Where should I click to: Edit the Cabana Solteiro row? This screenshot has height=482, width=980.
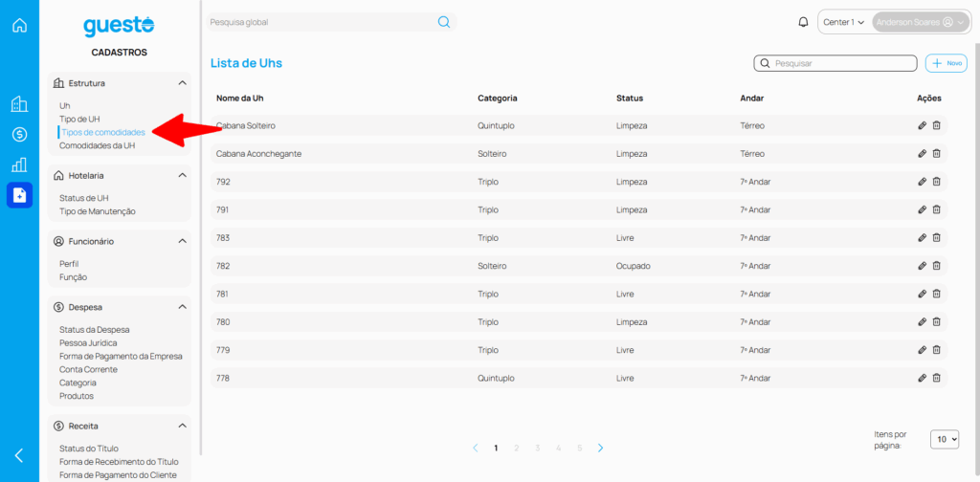(922, 125)
